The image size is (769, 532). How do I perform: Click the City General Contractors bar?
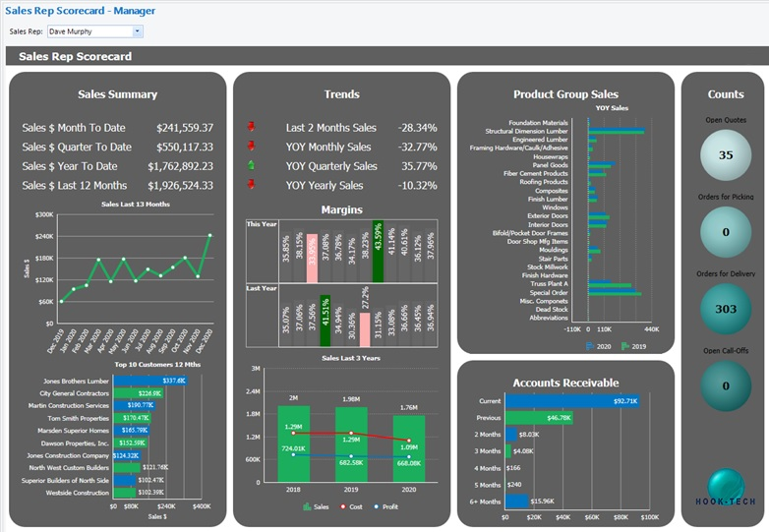tap(138, 393)
